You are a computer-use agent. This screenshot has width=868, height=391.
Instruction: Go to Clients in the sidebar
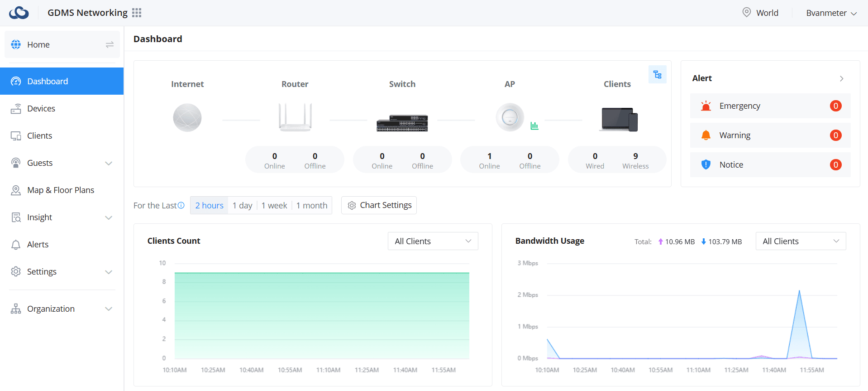tap(62, 135)
